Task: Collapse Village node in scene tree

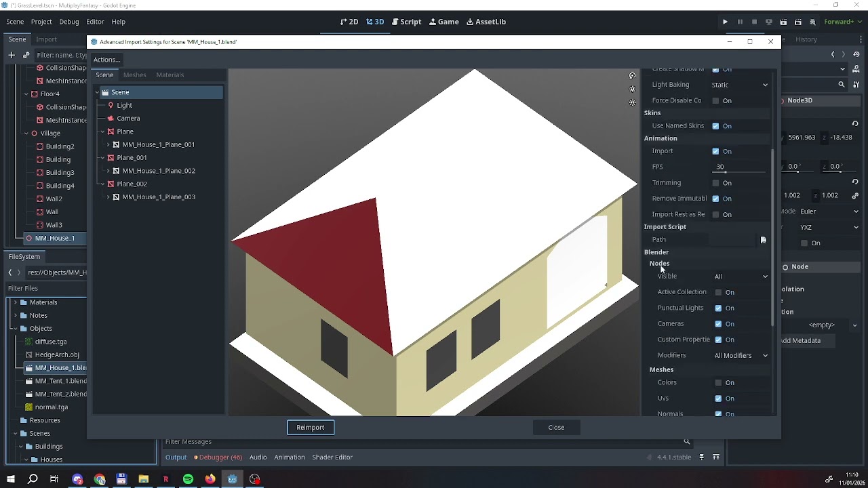Action: tap(26, 134)
